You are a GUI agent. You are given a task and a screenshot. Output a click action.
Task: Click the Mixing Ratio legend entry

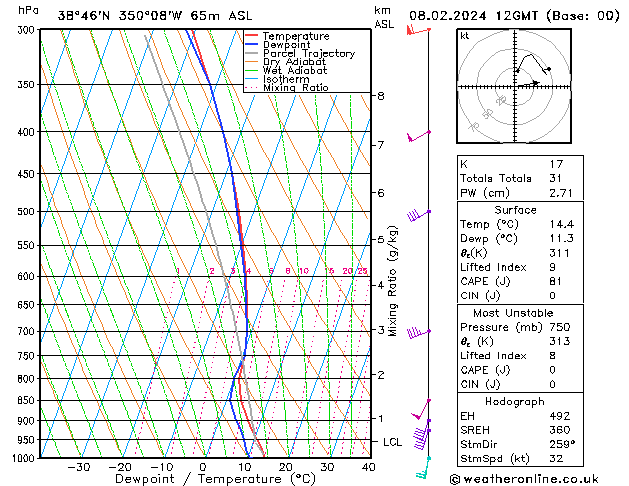coord(296,88)
